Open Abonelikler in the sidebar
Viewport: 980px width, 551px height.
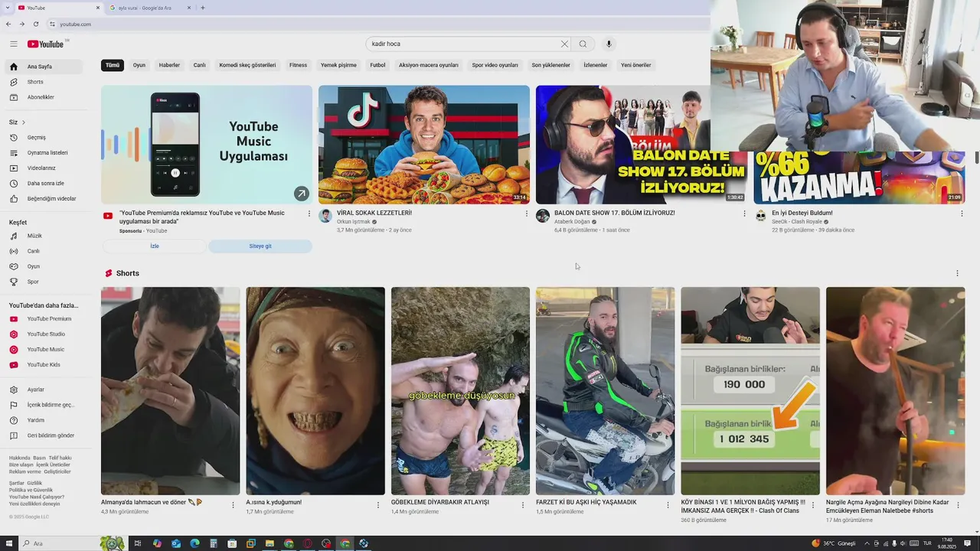(43, 97)
